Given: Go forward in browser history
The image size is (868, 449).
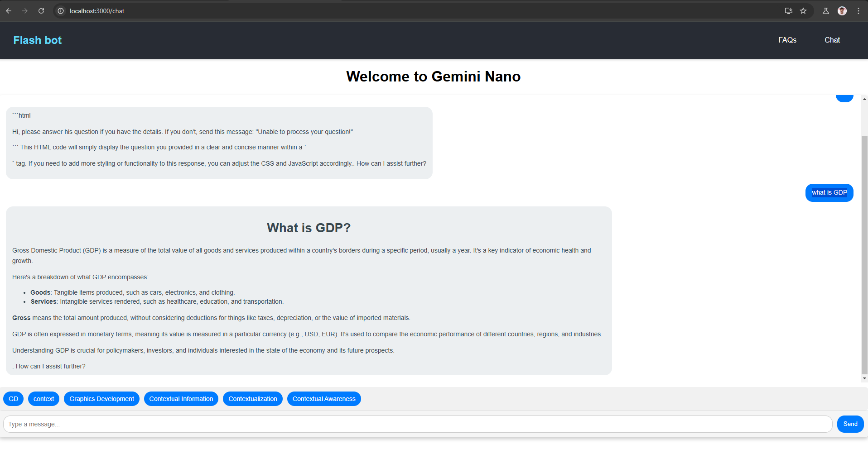Looking at the screenshot, I should click(x=25, y=11).
